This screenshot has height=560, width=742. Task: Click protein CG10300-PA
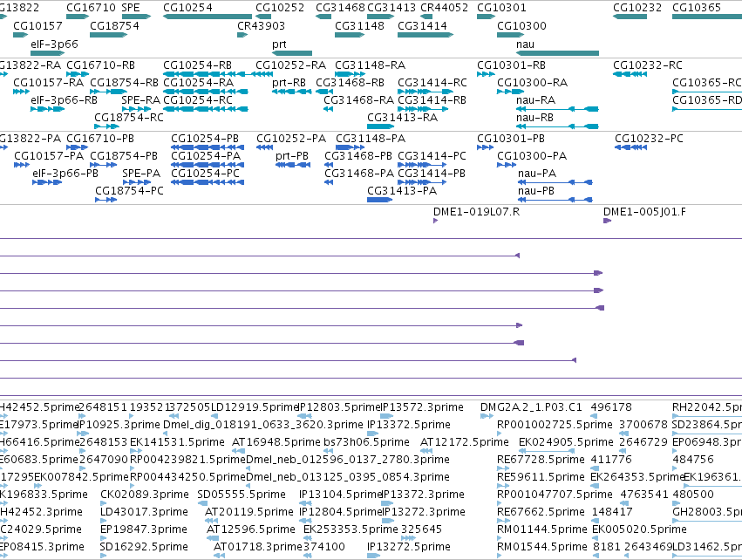click(531, 156)
